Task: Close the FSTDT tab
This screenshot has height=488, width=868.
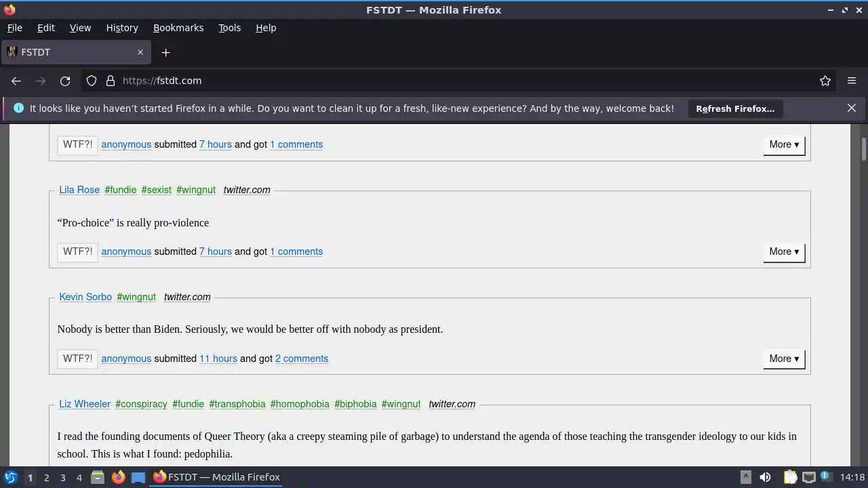Action: pos(140,52)
